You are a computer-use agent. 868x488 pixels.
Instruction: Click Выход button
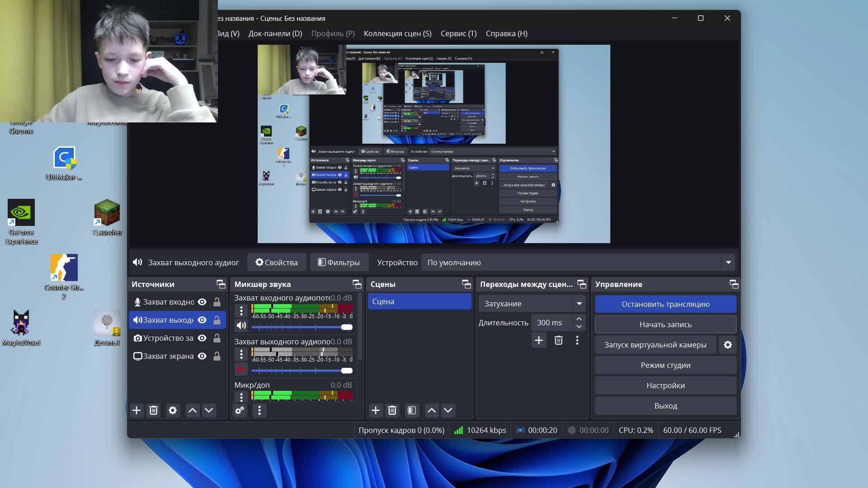665,406
